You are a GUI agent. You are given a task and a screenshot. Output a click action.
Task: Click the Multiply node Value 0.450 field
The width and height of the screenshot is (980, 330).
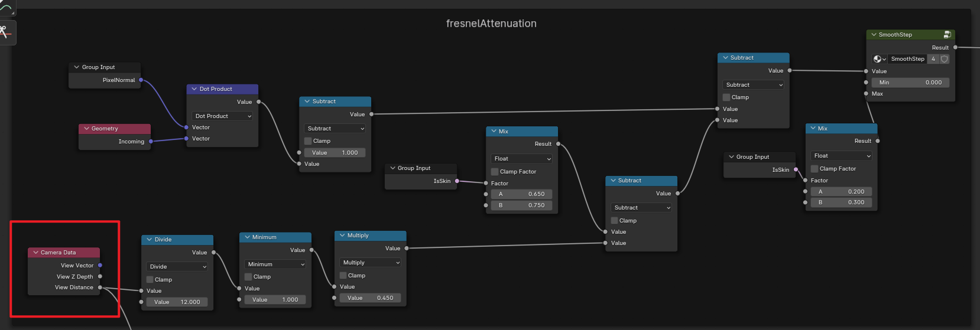pyautogui.click(x=370, y=298)
